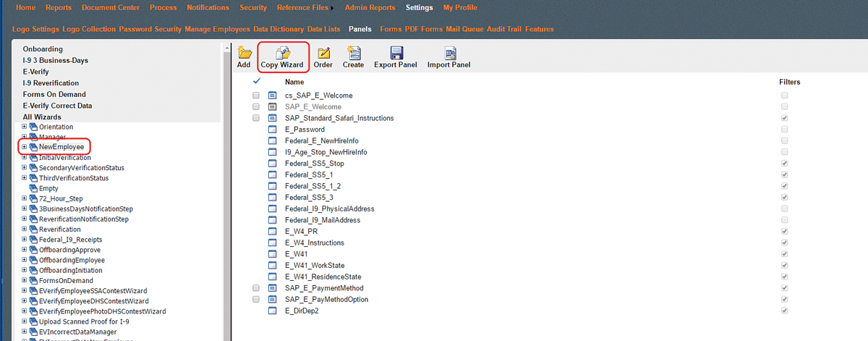Open the Document Center menu
The image size is (868, 341).
click(105, 8)
